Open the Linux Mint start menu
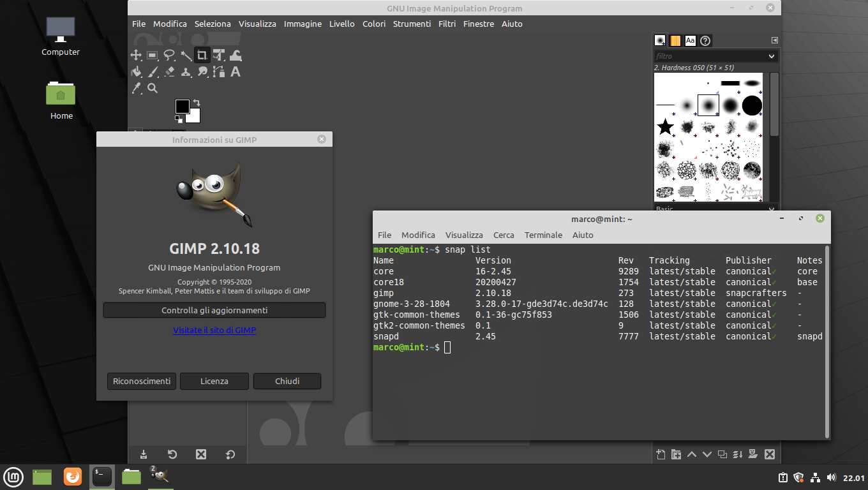The width and height of the screenshot is (868, 490). (x=13, y=476)
